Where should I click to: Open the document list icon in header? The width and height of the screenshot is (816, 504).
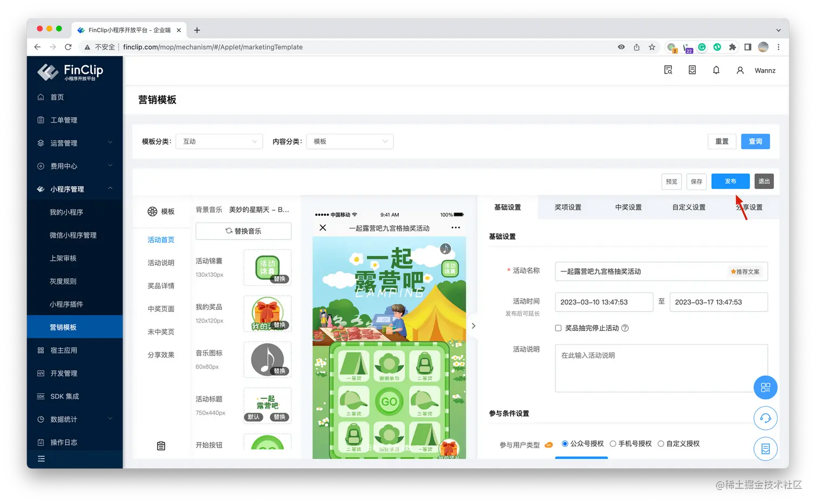pyautogui.click(x=692, y=70)
